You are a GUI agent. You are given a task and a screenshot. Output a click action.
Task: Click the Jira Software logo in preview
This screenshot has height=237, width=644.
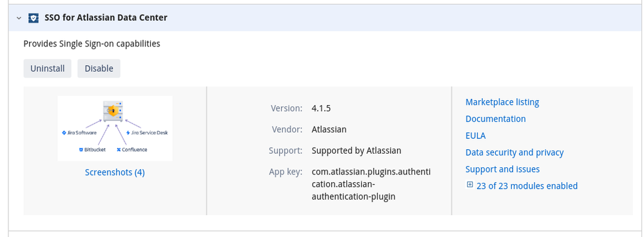tap(79, 133)
